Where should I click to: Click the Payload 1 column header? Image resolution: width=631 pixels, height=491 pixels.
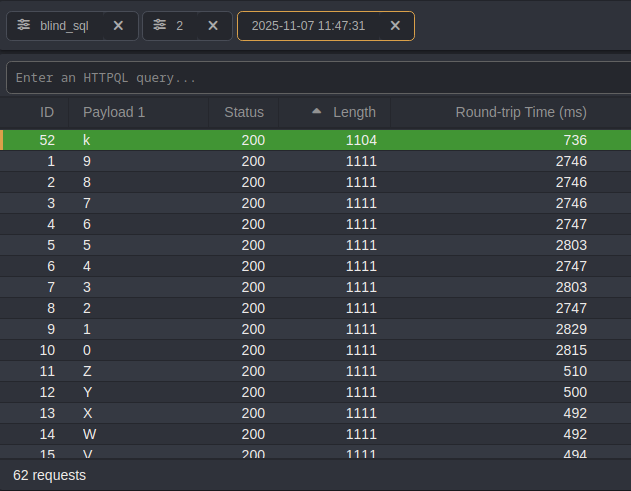(114, 112)
